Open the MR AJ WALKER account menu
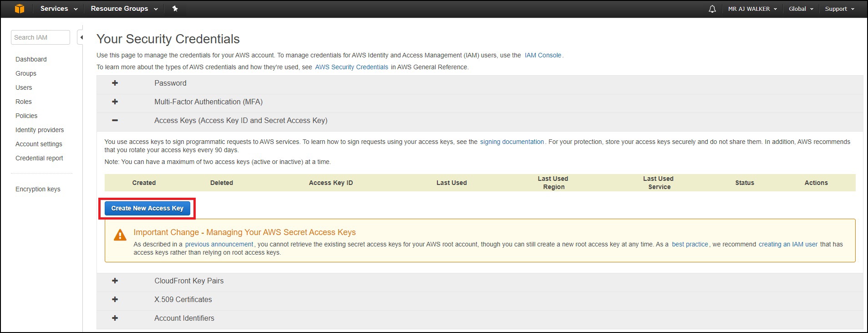The image size is (868, 333). pyautogui.click(x=752, y=9)
